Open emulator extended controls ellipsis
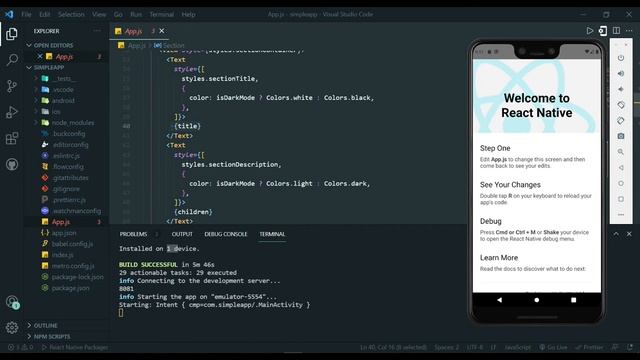Viewport: 640px width, 360px height. point(621,214)
